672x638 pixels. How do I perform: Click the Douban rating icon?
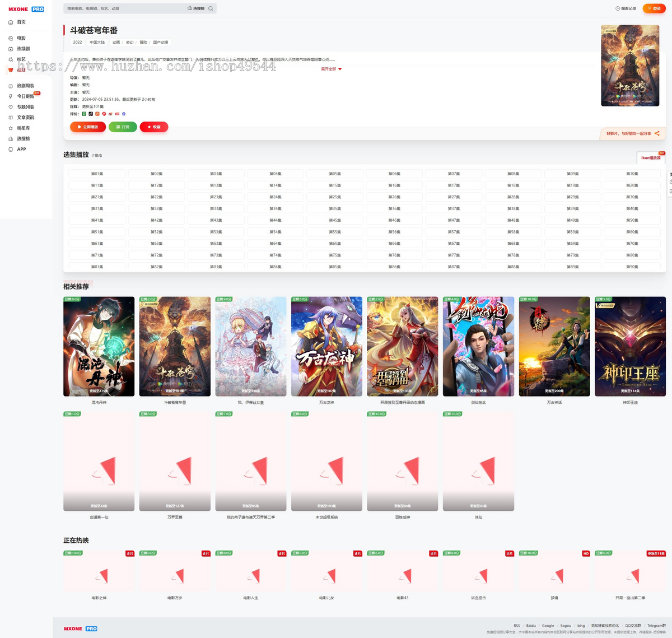pos(84,114)
